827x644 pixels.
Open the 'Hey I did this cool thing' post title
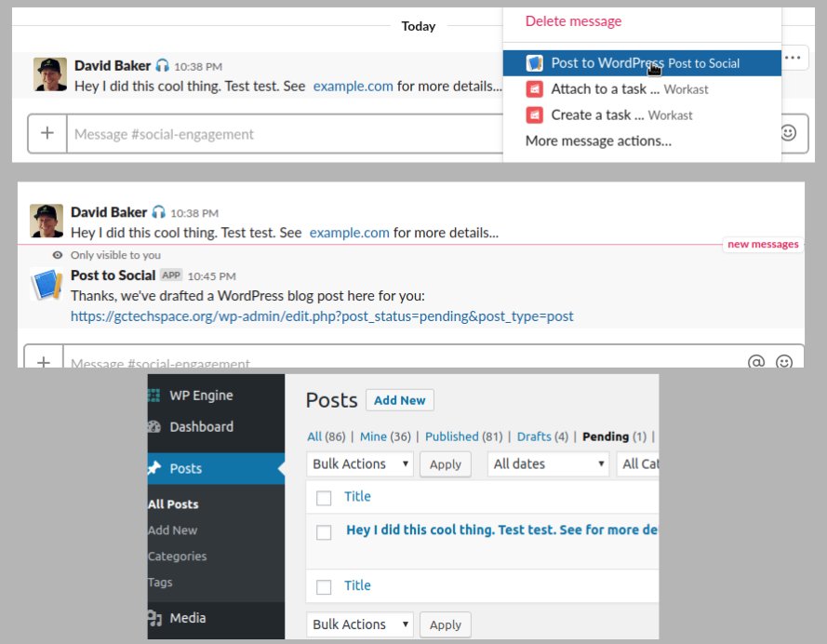(x=501, y=530)
